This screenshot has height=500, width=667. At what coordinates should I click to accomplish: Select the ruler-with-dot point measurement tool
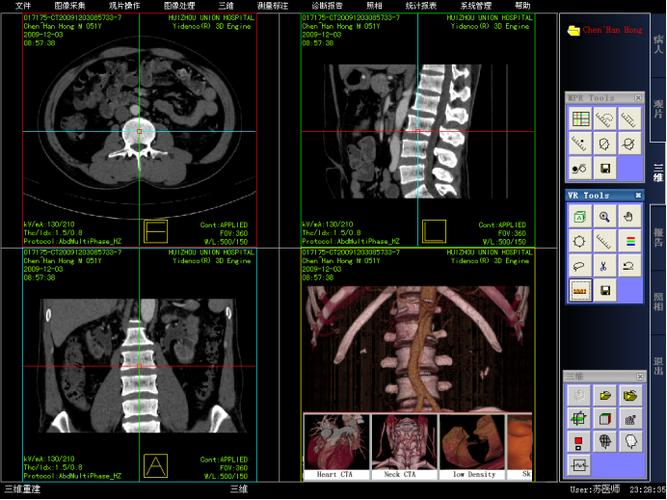(x=580, y=143)
